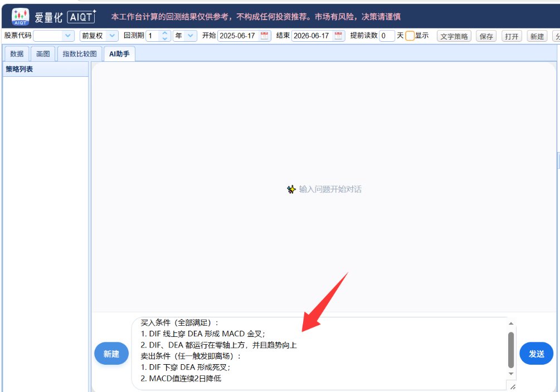Click the line 2. MACD值连续2日降低
Screen dimensions: 560x392
[x=181, y=379]
